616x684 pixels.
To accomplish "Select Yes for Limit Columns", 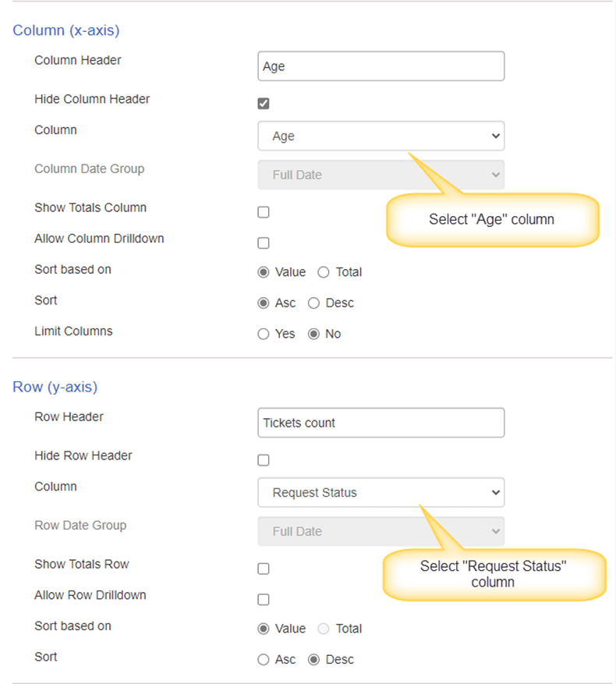I will 264,334.
